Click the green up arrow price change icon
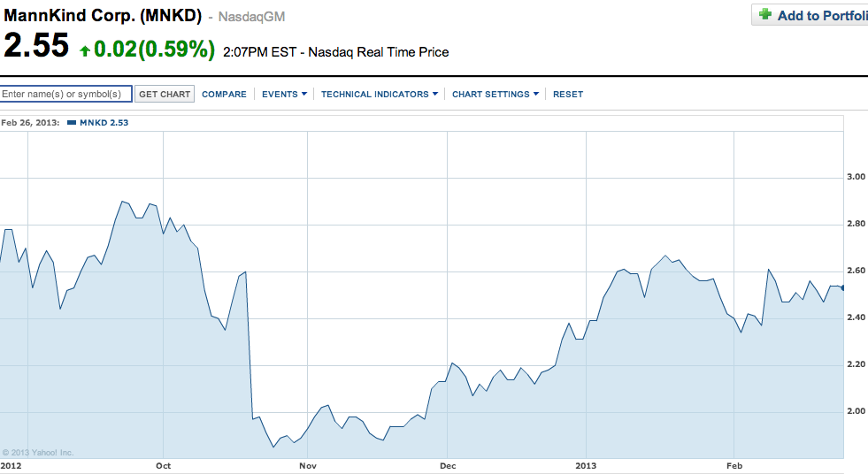Screen dimensions: 868x474 pyautogui.click(x=85, y=51)
